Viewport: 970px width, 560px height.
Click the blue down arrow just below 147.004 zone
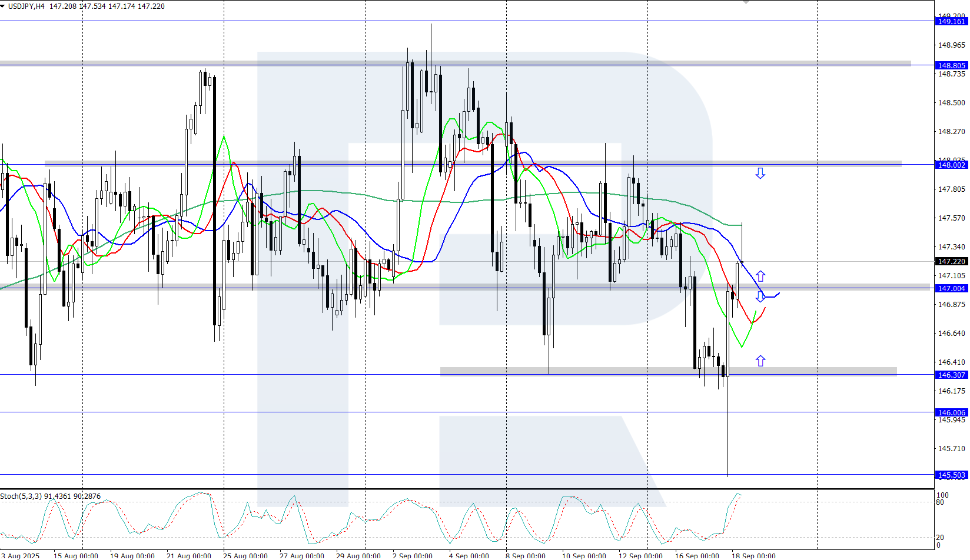(x=760, y=297)
